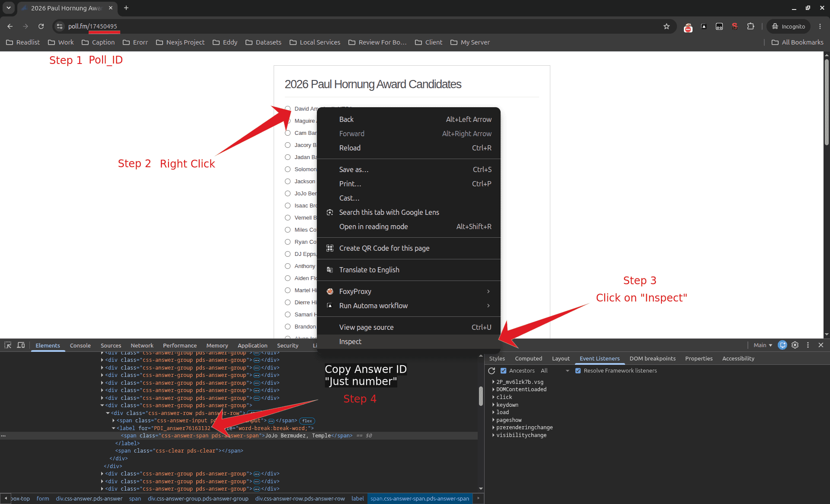This screenshot has width=830, height=504.
Task: Open Chrome's three-dot menu
Action: click(x=820, y=26)
